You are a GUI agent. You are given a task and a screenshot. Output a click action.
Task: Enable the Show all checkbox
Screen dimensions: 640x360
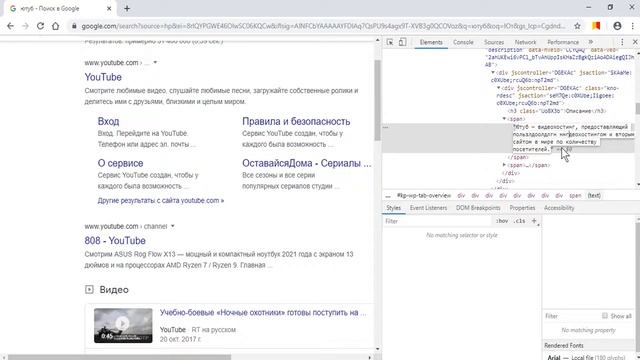point(604,316)
